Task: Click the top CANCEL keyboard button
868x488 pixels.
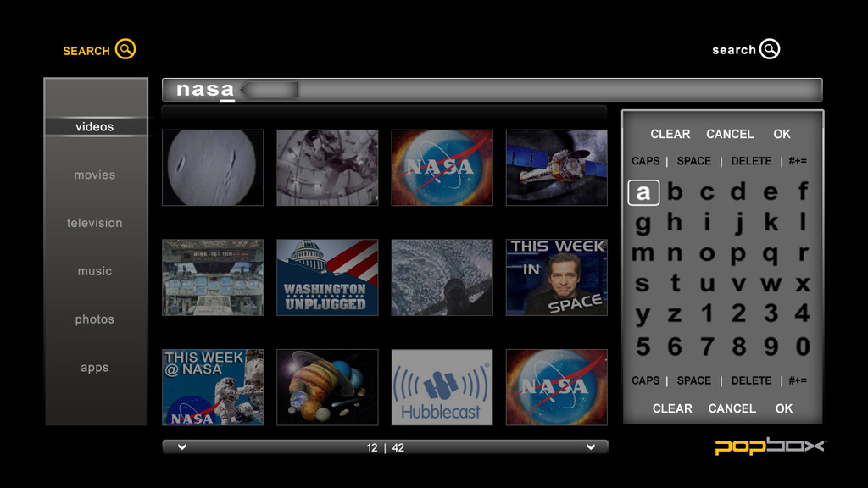Action: [x=730, y=134]
